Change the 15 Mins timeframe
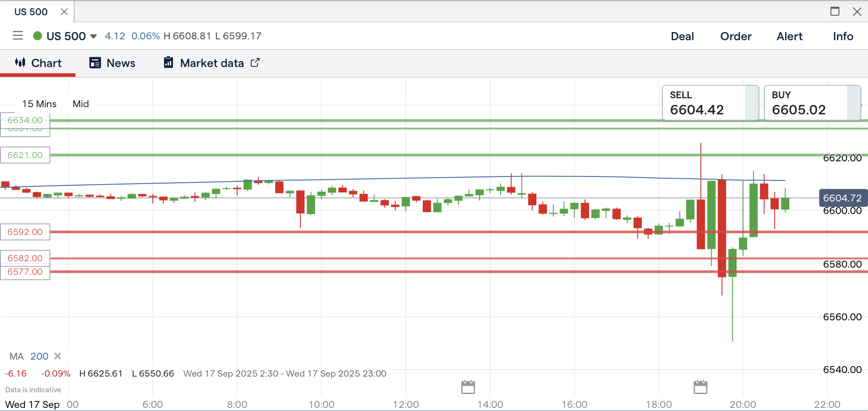The width and height of the screenshot is (868, 411). (x=39, y=104)
